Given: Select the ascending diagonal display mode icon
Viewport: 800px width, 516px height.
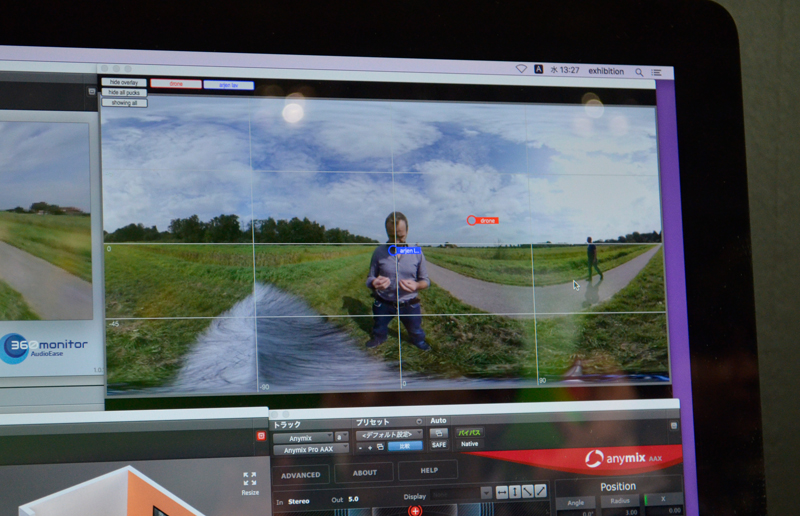Looking at the screenshot, I should pos(540,491).
